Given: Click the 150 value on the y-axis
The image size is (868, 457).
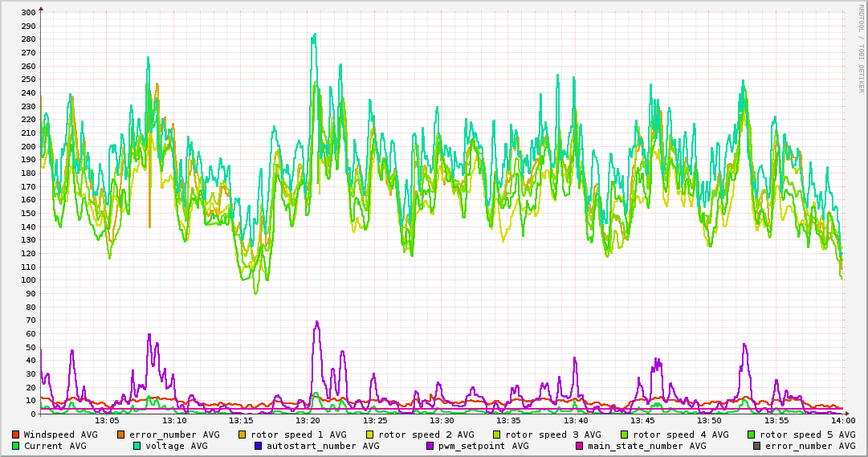Looking at the screenshot, I should tap(29, 214).
